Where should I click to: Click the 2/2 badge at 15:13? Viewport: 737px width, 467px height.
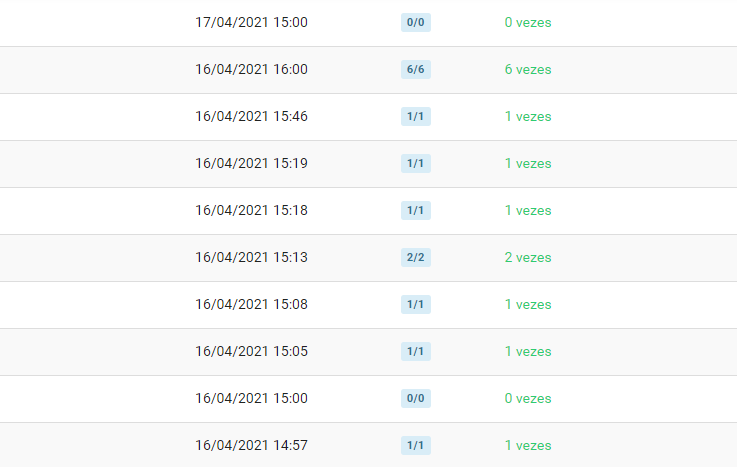pyautogui.click(x=416, y=257)
